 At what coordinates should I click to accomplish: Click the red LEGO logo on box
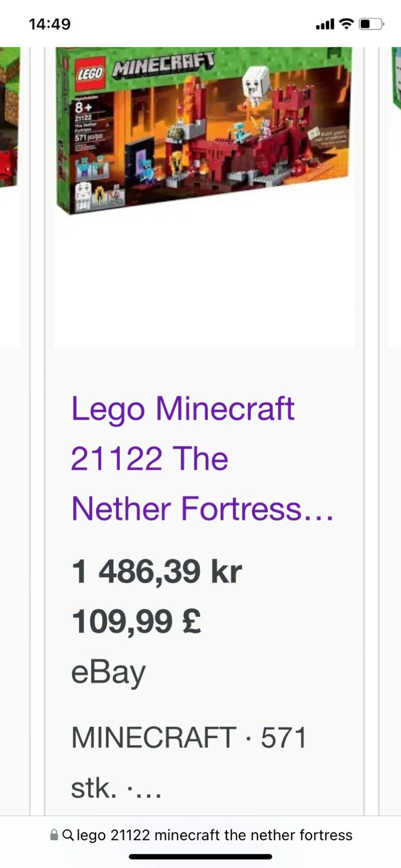click(90, 75)
